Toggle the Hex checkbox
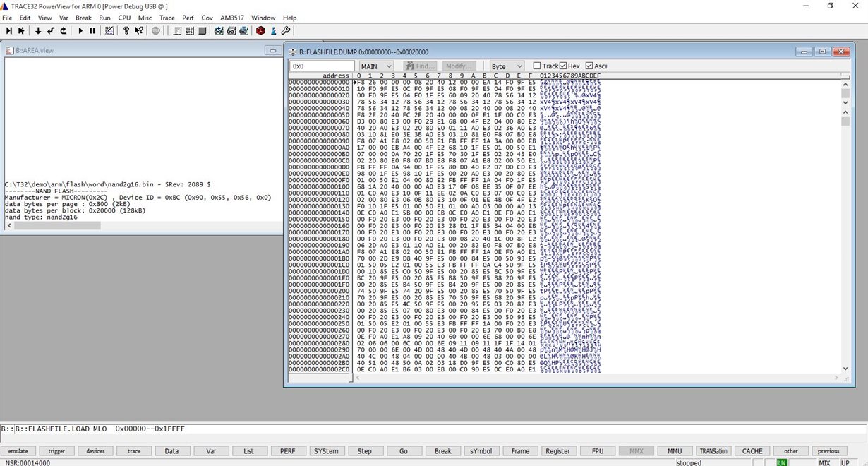Viewport: 868px width, 466px height. pyautogui.click(x=564, y=66)
